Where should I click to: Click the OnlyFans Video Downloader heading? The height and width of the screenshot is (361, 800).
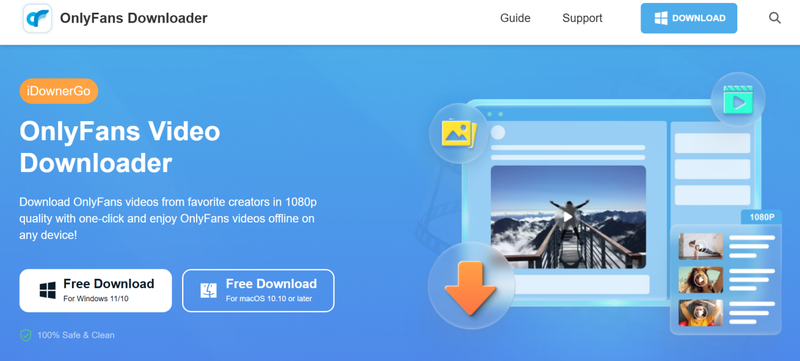[120, 147]
